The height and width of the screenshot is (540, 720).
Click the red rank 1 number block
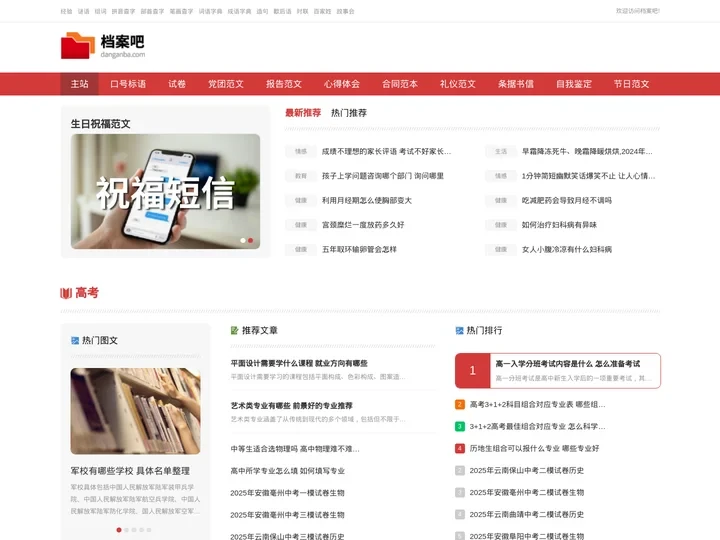pyautogui.click(x=472, y=371)
